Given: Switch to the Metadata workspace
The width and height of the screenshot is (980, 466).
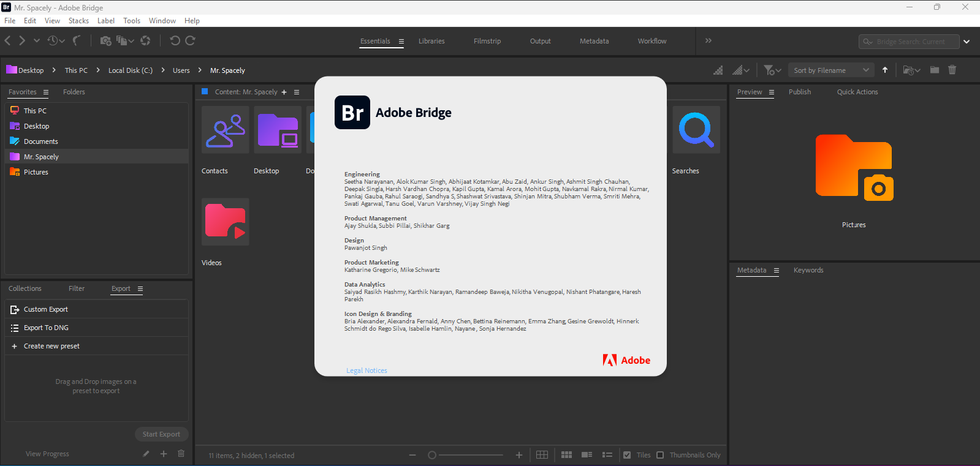Looking at the screenshot, I should [594, 41].
